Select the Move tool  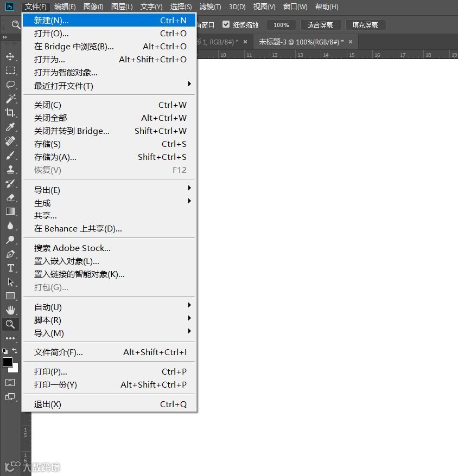[10, 56]
